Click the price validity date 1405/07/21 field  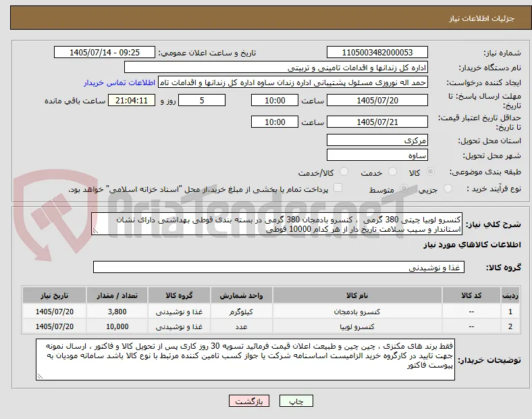coord(377,122)
